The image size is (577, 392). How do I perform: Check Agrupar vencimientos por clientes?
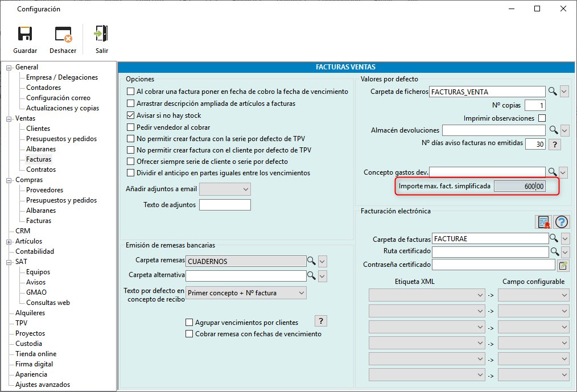click(189, 323)
